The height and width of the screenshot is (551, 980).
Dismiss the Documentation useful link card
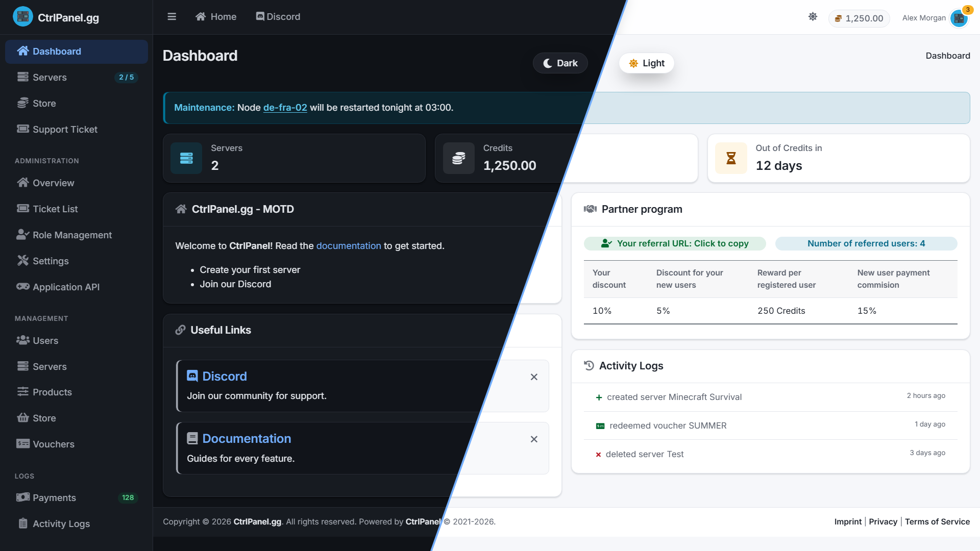tap(534, 439)
